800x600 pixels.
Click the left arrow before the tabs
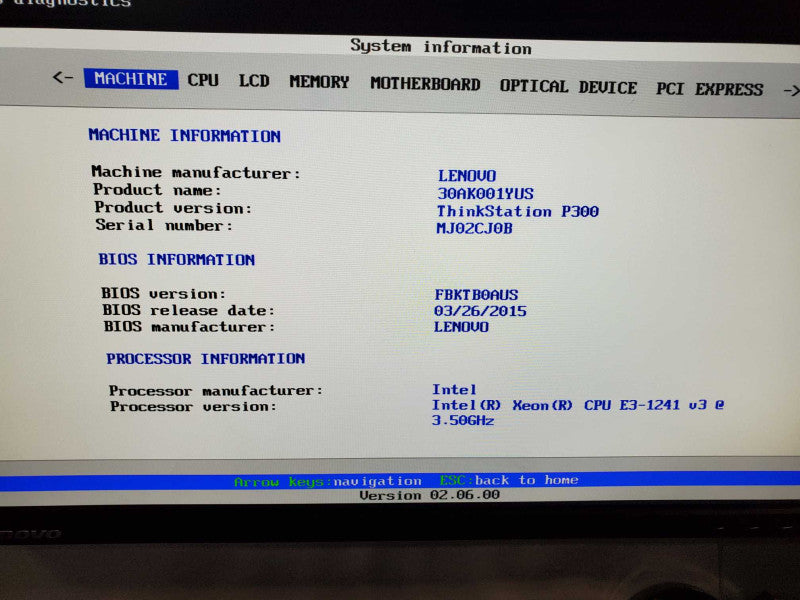pyautogui.click(x=63, y=78)
